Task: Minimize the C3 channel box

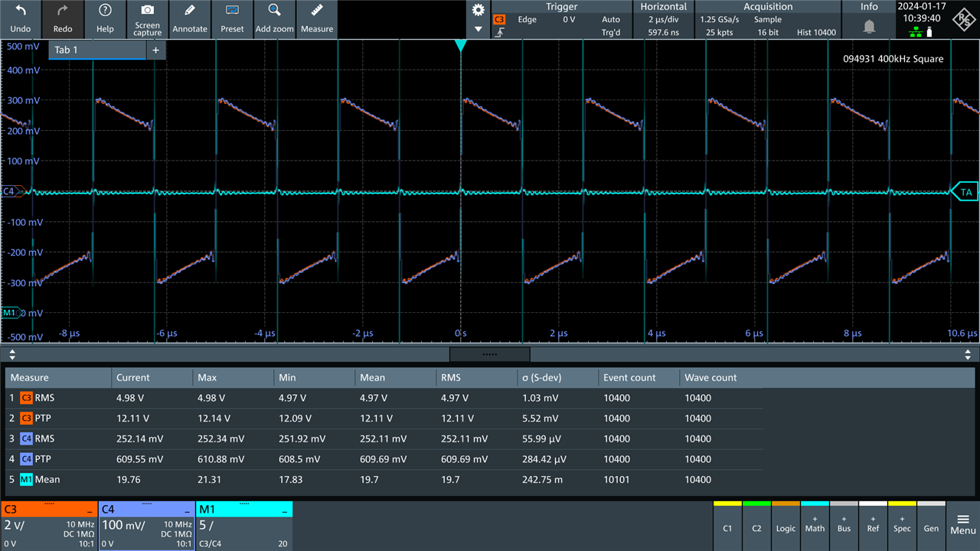Action: click(91, 510)
